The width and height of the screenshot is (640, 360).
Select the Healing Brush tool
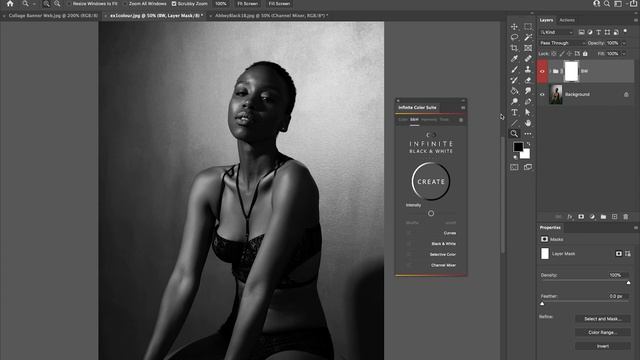(x=528, y=59)
